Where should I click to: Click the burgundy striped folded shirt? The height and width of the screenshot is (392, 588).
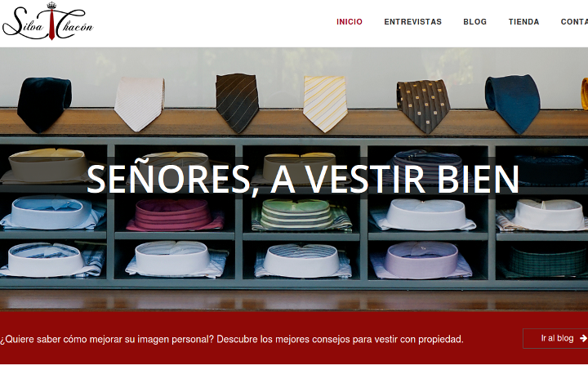pyautogui.click(x=175, y=215)
